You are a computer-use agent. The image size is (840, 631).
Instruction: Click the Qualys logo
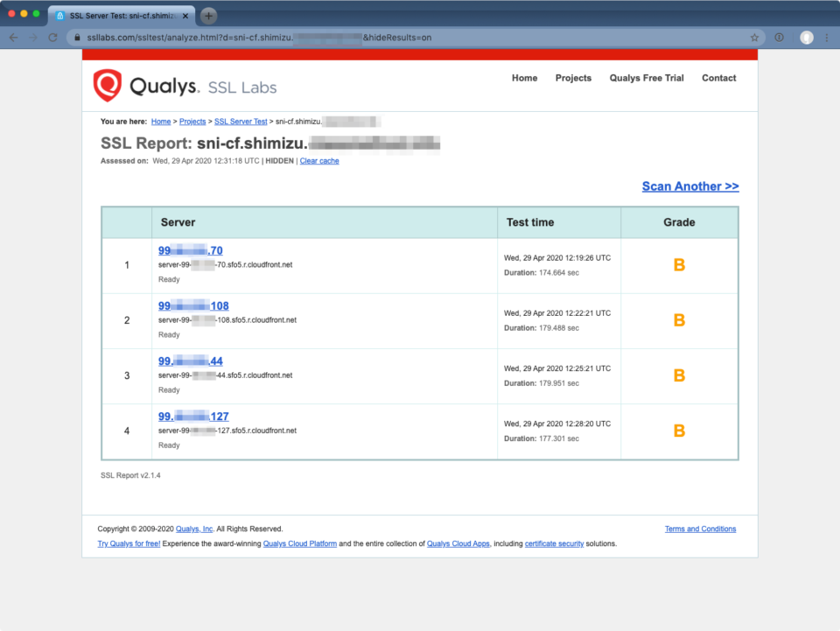[x=106, y=84]
